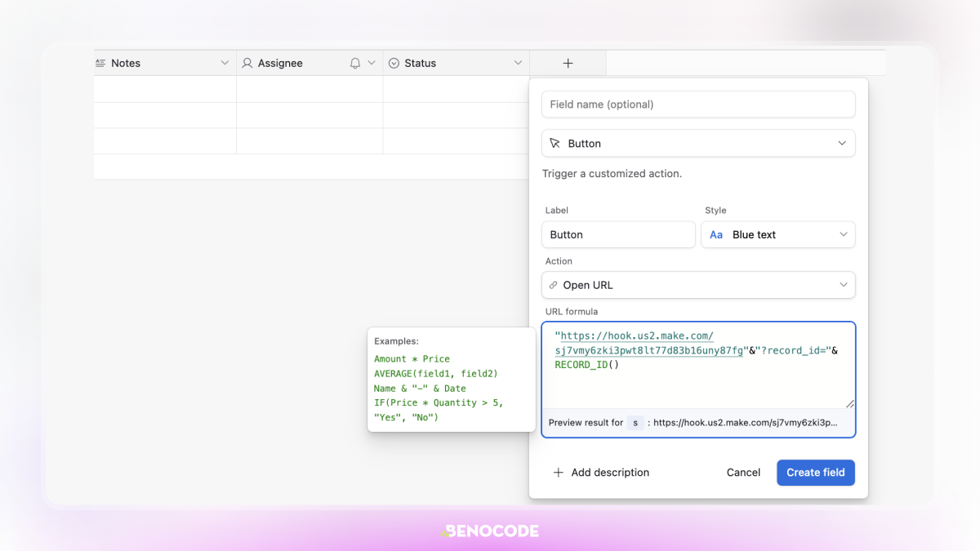Click the 'Amount * Price' example
This screenshot has width=980, height=551.
tap(412, 359)
